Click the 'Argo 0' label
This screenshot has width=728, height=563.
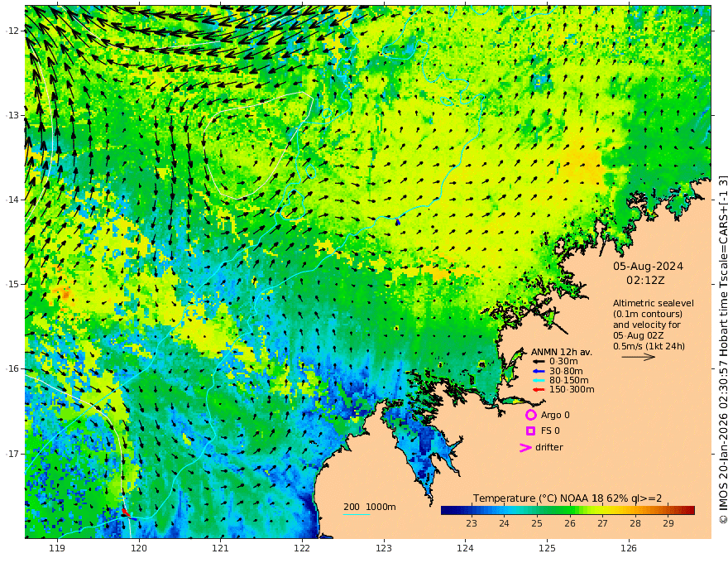pos(555,416)
